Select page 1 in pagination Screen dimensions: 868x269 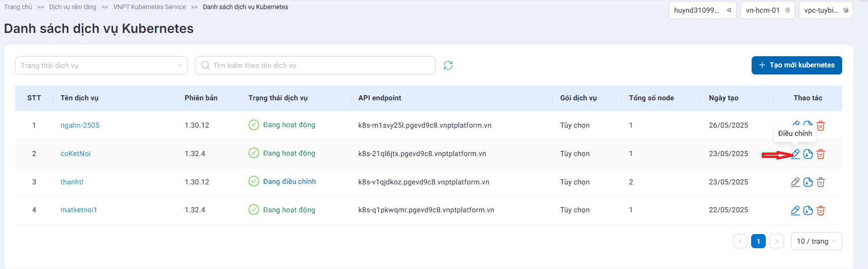coord(758,241)
